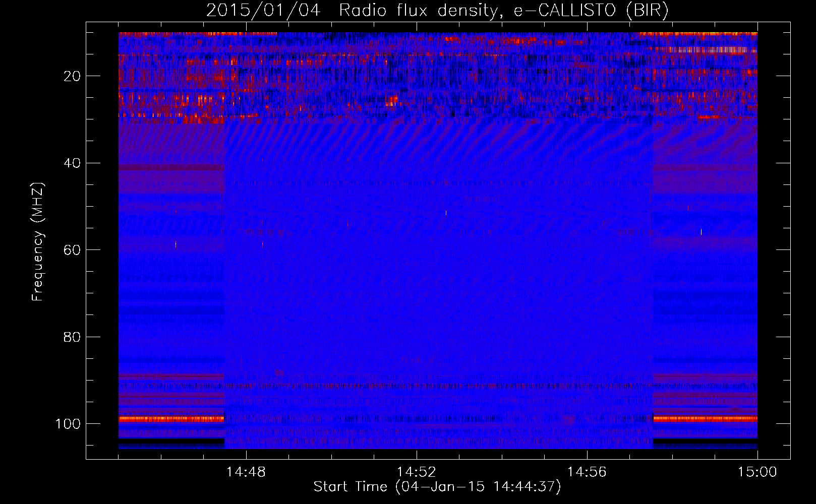Image resolution: width=816 pixels, height=504 pixels.
Task: Click the 80 MHz frequency tick label
Action: [72, 337]
